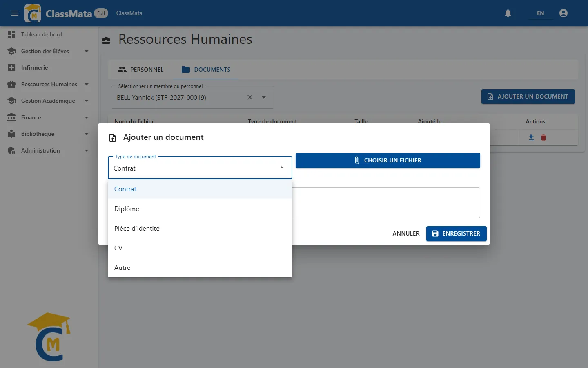Click the Choisir un fichier button
The width and height of the screenshot is (588, 368).
[x=388, y=160]
